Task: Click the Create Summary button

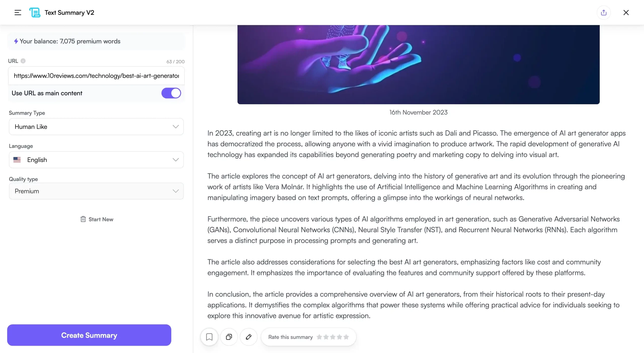Action: (89, 335)
